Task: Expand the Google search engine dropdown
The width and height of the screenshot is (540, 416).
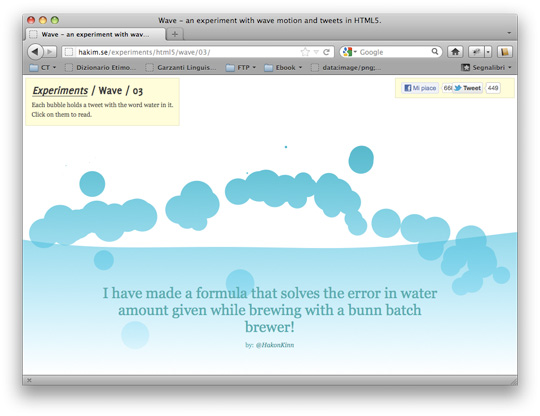Action: click(x=350, y=52)
